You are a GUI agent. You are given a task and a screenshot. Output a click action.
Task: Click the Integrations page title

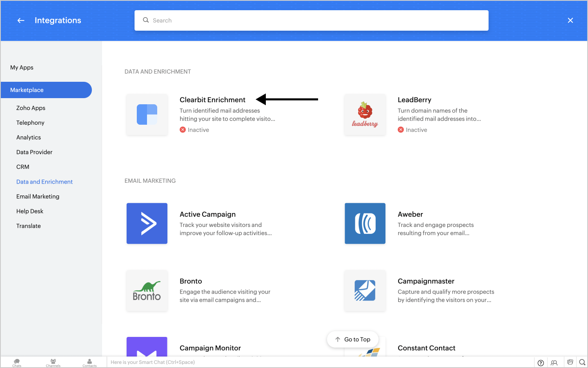58,20
